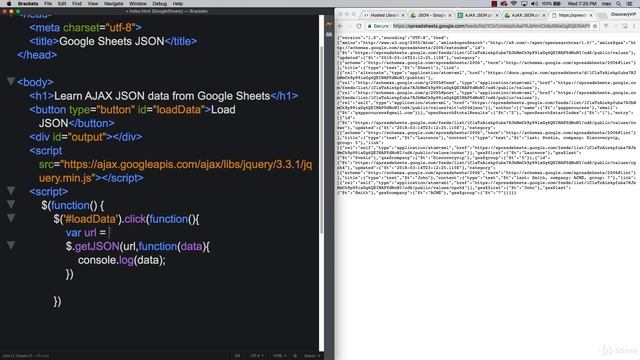Viewport: 640px width, 360px height.
Task: Open the Debug menu
Action: 160,4
